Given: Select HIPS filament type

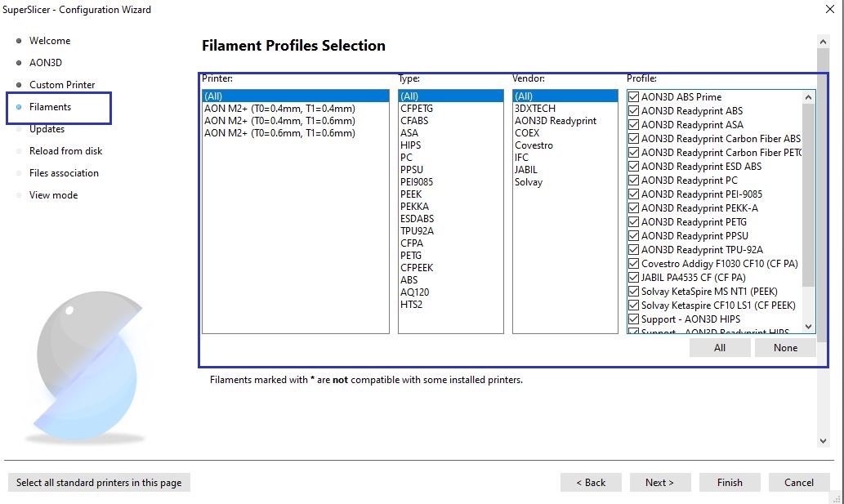Looking at the screenshot, I should click(x=450, y=145).
